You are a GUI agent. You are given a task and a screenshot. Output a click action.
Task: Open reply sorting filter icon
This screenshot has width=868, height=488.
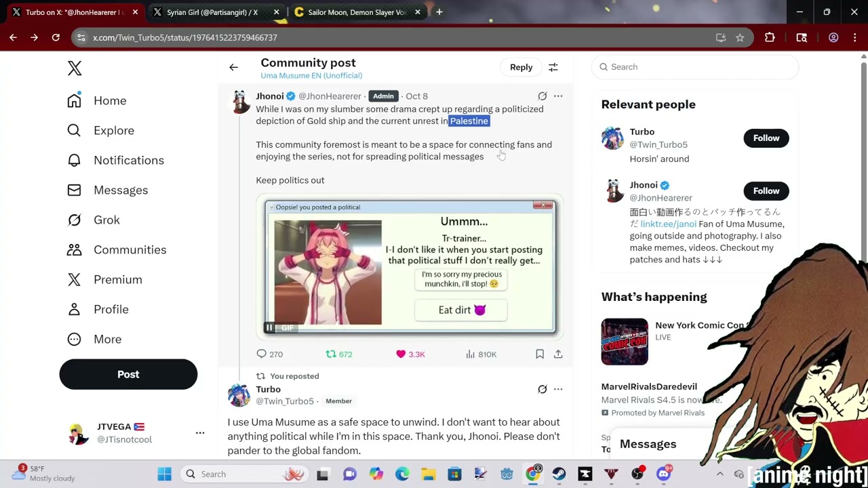pos(553,67)
